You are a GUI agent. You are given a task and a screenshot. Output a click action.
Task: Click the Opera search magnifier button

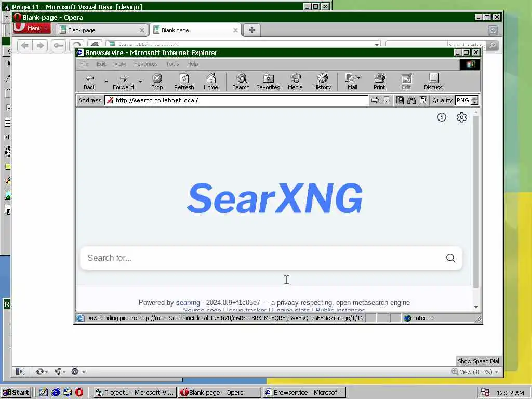[x=493, y=45]
